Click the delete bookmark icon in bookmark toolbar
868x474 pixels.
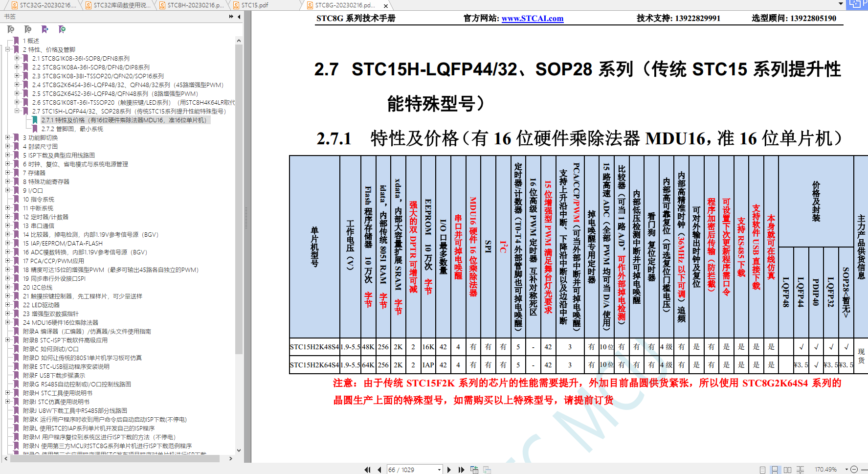coord(11,29)
